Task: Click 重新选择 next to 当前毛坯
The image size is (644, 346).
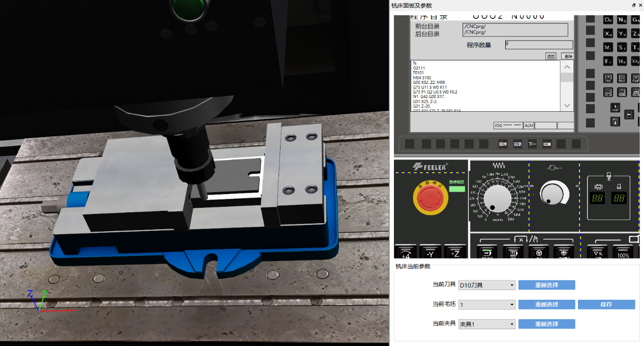Action: pyautogui.click(x=547, y=304)
